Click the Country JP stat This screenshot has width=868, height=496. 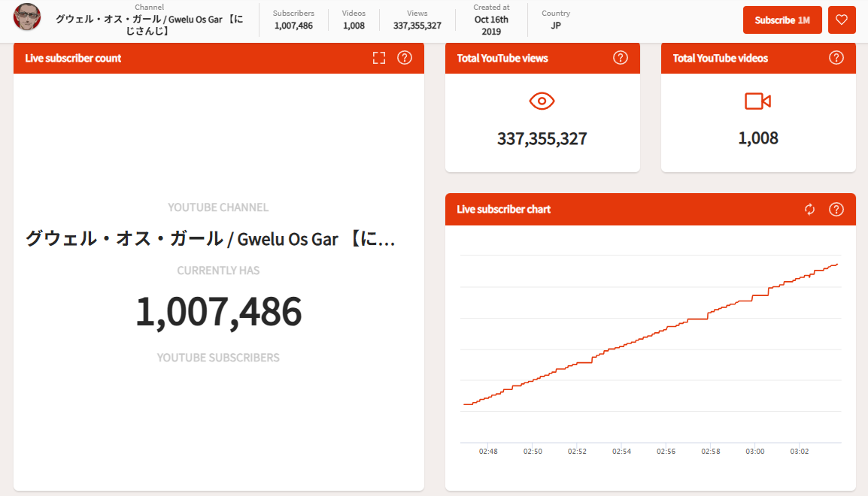coord(555,20)
